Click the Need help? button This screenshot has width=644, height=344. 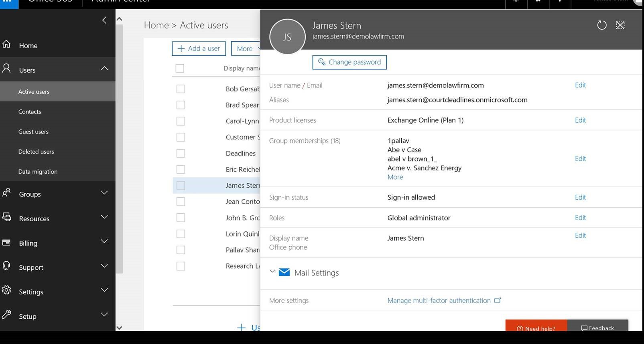coord(536,326)
